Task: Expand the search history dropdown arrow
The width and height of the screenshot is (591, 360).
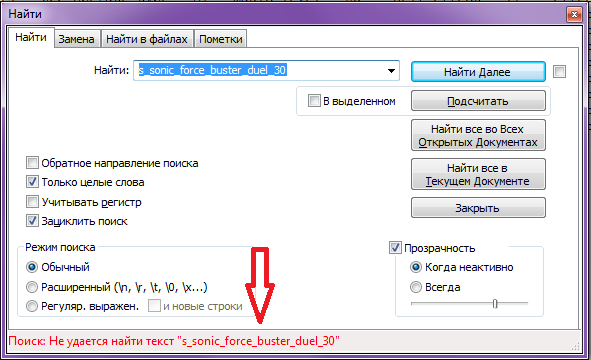Action: pos(391,70)
